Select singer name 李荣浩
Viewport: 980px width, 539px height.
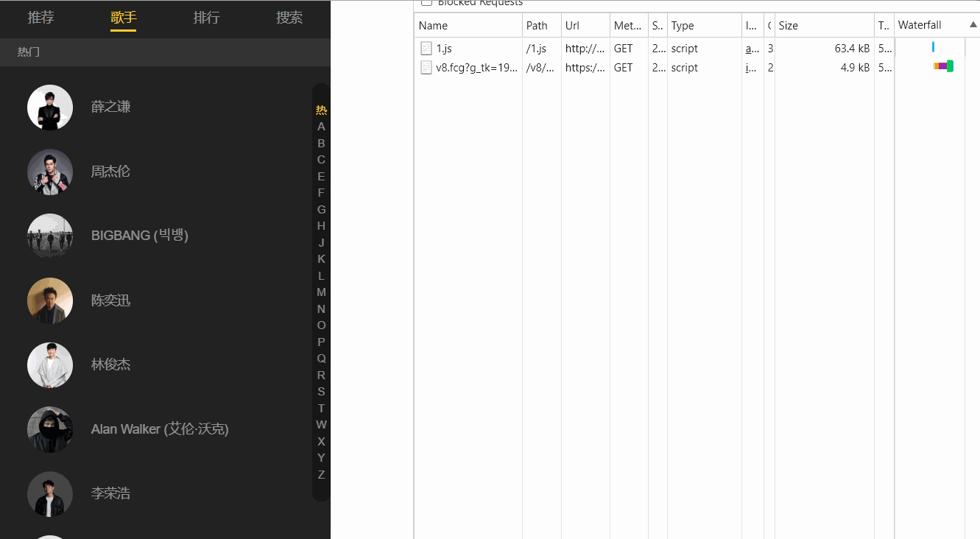pos(110,493)
